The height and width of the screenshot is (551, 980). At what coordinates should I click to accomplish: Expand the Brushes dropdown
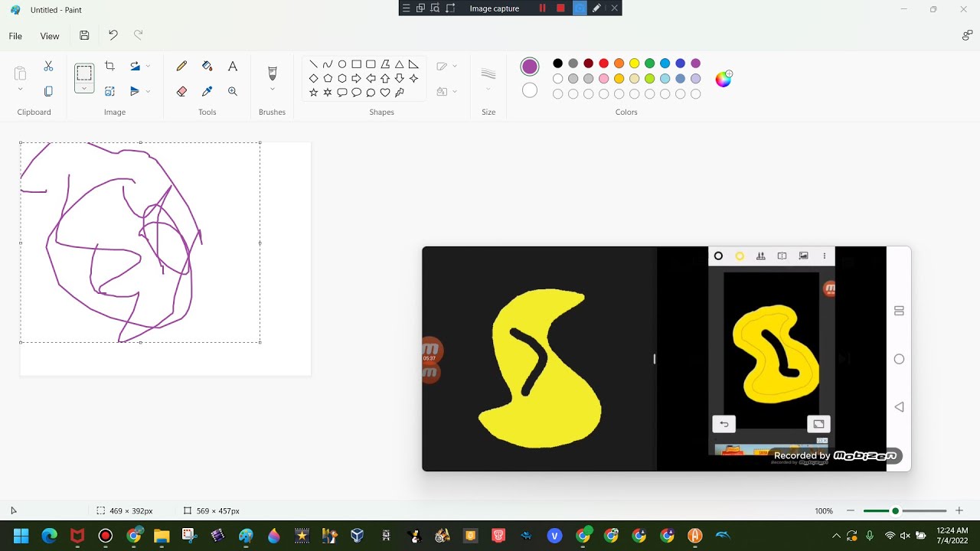click(x=272, y=90)
